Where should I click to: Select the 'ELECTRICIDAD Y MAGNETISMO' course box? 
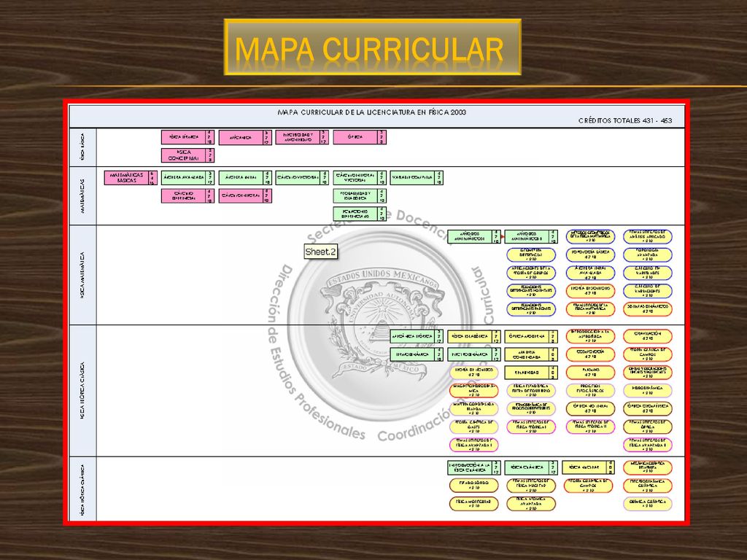tap(302, 138)
